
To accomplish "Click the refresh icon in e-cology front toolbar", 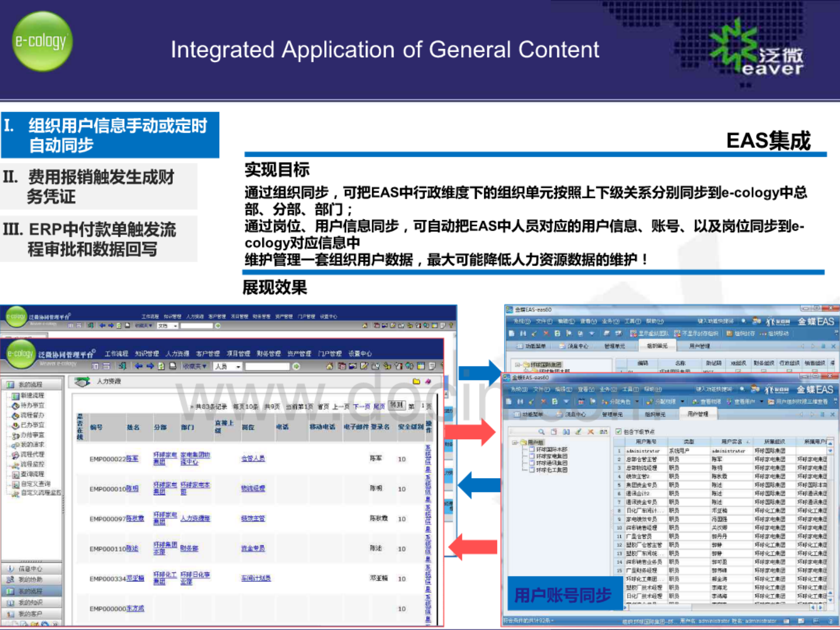I will 161,366.
